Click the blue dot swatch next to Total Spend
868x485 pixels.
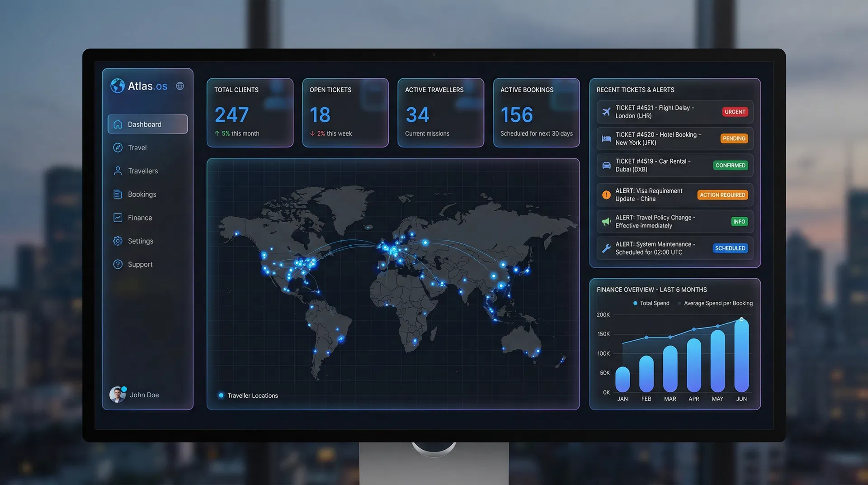pyautogui.click(x=635, y=303)
